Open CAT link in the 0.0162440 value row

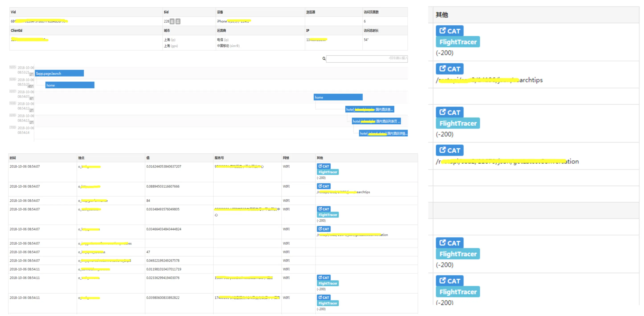point(324,166)
